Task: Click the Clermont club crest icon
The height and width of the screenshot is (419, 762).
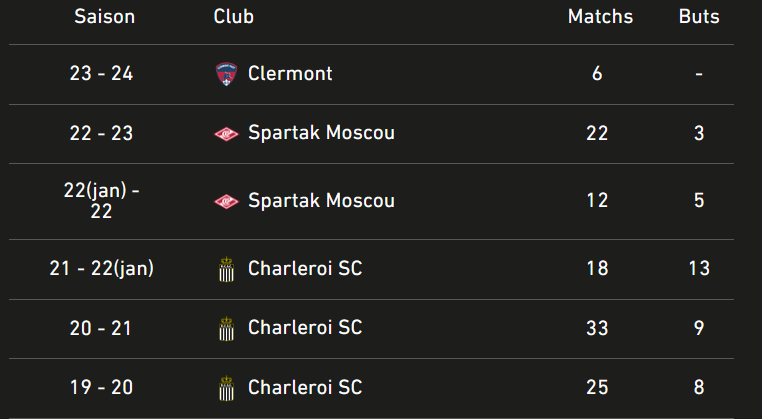Action: 226,74
